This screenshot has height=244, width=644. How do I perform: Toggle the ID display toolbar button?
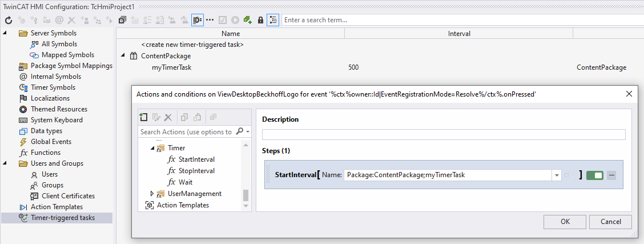coord(197,20)
